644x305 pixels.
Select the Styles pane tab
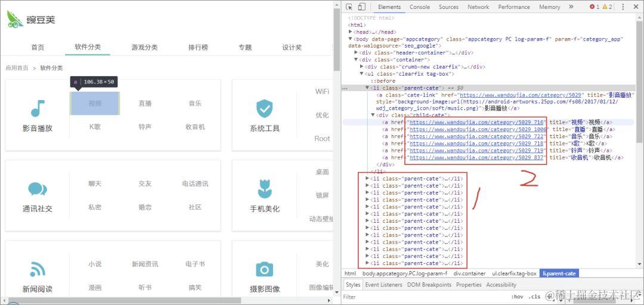coord(352,285)
